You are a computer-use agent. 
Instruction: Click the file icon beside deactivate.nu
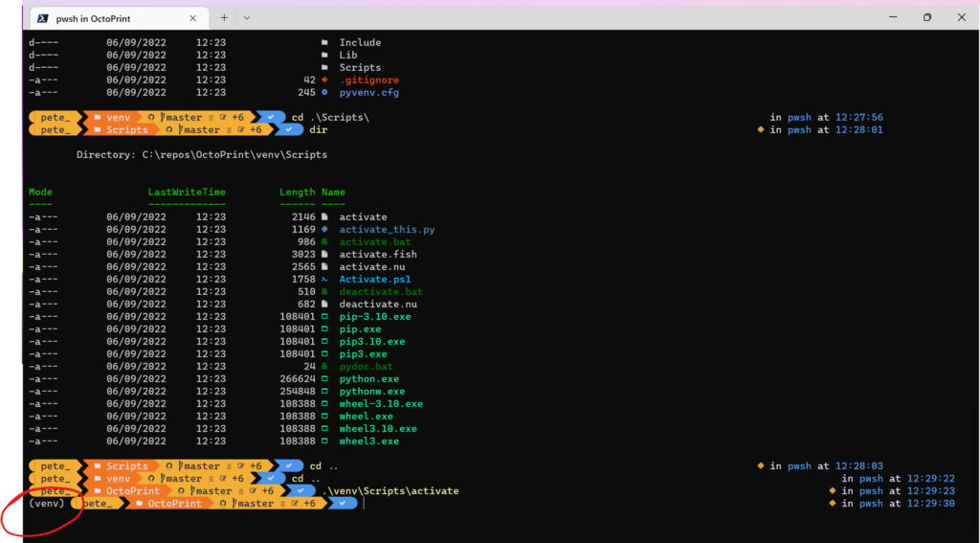click(324, 304)
